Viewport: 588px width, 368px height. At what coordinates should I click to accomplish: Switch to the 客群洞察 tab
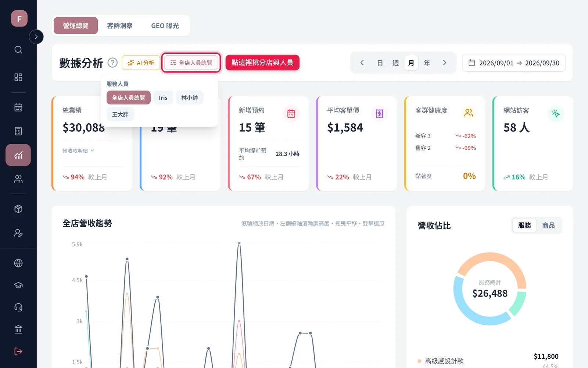pyautogui.click(x=120, y=26)
